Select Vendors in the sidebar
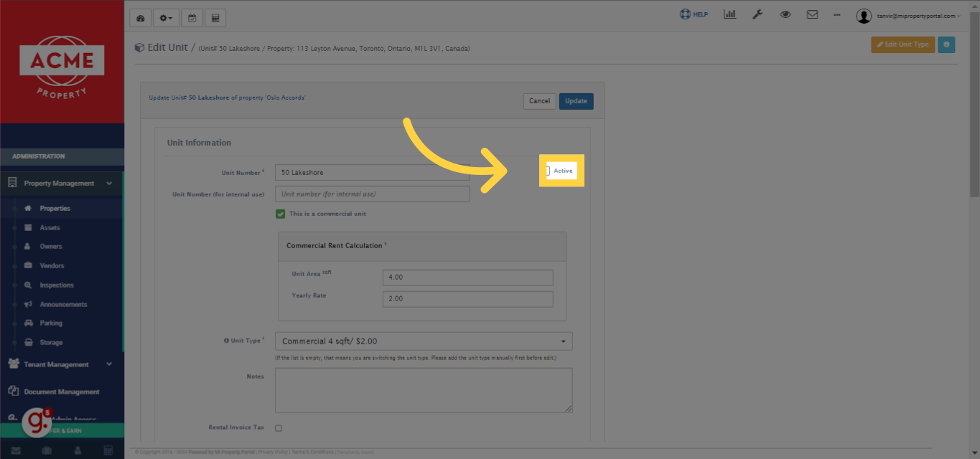Image resolution: width=980 pixels, height=459 pixels. (x=52, y=265)
